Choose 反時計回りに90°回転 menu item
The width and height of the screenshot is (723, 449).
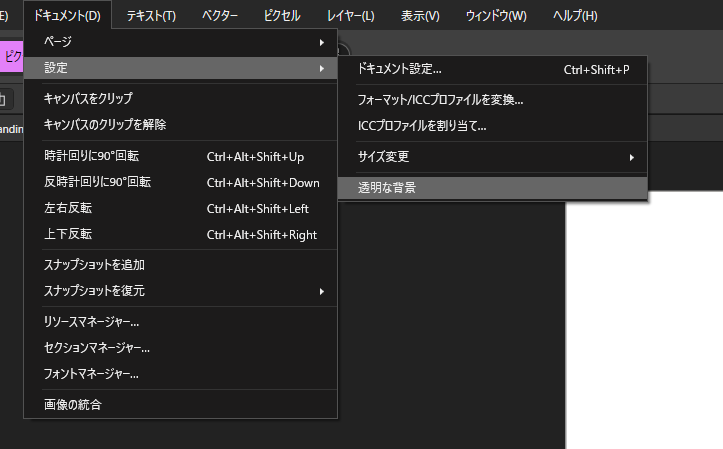(97, 182)
